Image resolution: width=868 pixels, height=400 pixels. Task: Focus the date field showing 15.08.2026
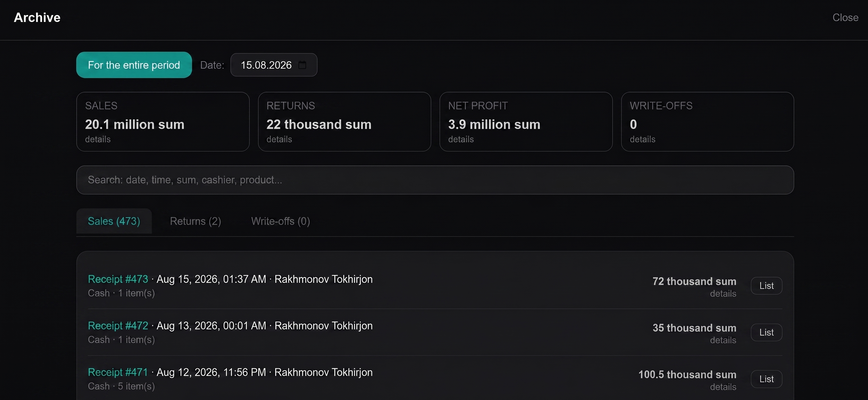[274, 65]
